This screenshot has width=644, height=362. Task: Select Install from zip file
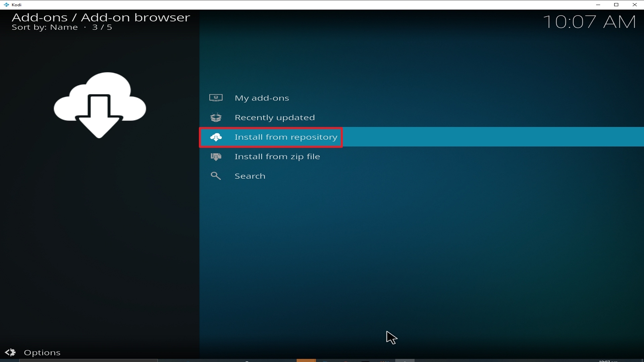pyautogui.click(x=422, y=156)
